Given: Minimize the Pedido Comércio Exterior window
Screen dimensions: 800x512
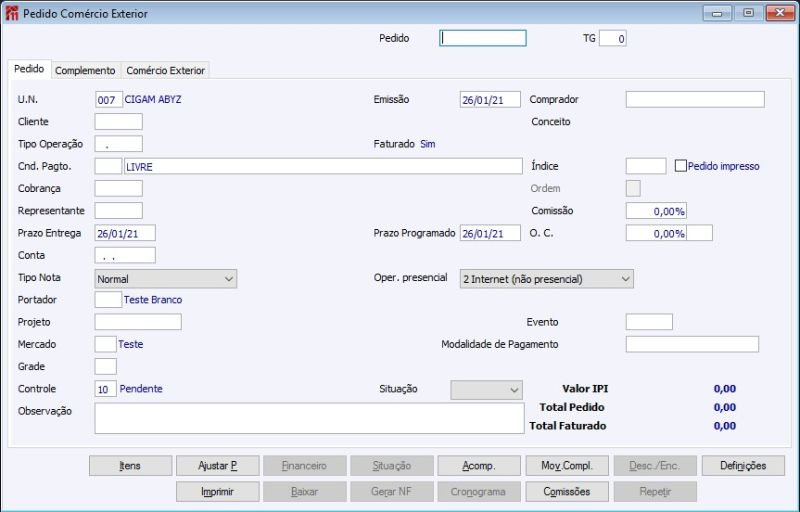Looking at the screenshot, I should point(717,13).
